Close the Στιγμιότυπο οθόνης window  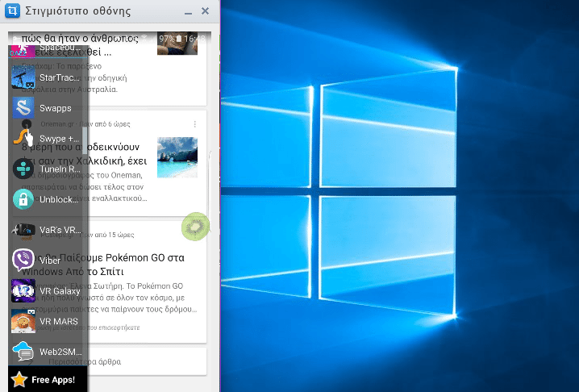(206, 11)
